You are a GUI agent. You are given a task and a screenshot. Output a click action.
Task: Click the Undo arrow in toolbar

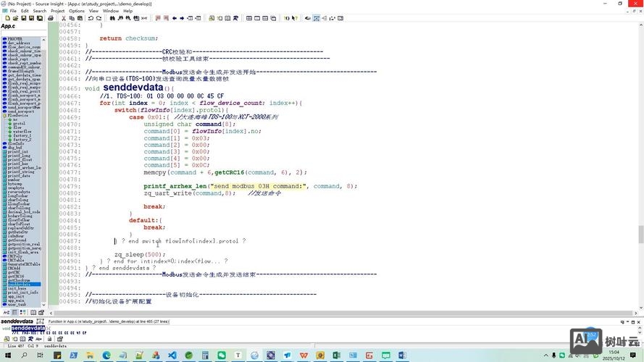(x=92, y=18)
